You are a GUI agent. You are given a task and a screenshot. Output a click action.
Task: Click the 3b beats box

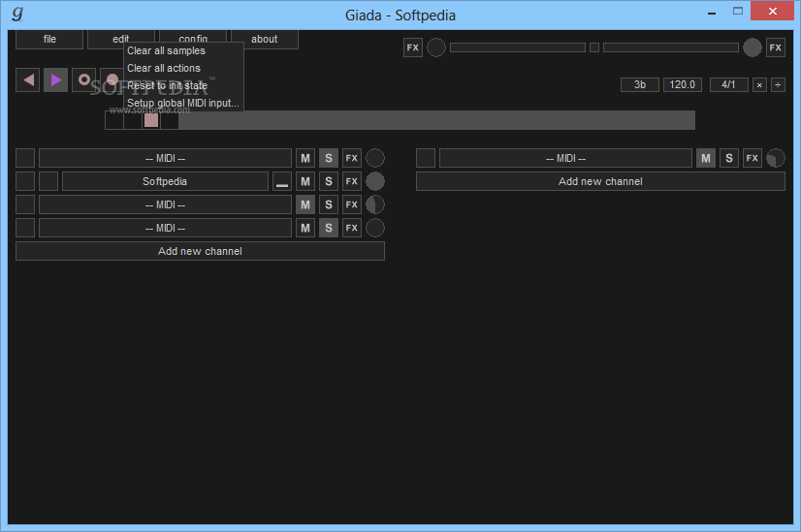pos(640,84)
